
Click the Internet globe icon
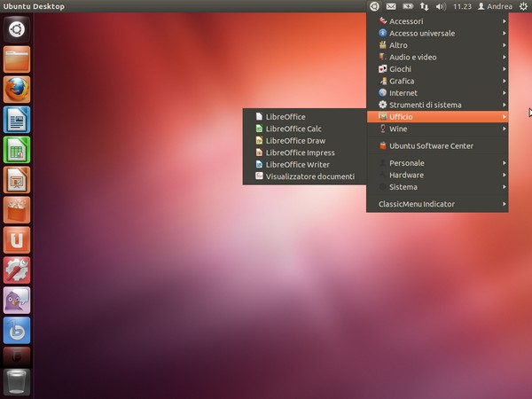[383, 92]
